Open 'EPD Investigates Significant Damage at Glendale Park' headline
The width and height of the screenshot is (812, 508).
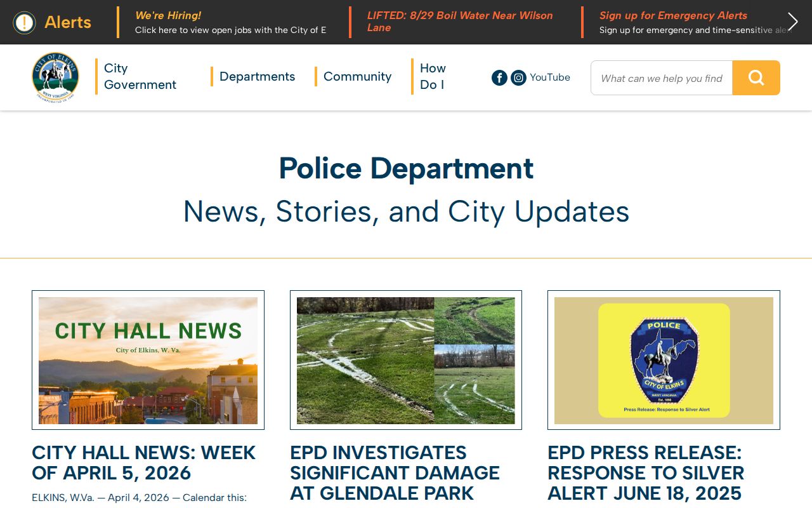pos(395,473)
